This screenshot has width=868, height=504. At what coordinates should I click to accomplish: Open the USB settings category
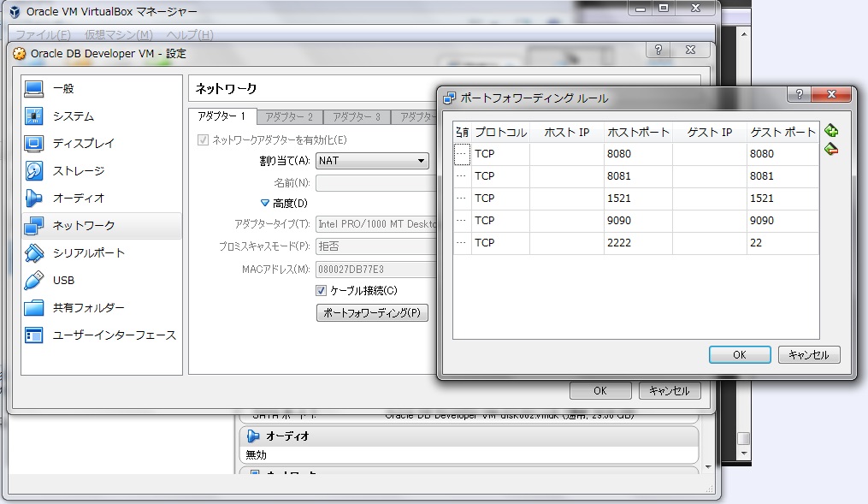pyautogui.click(x=102, y=281)
